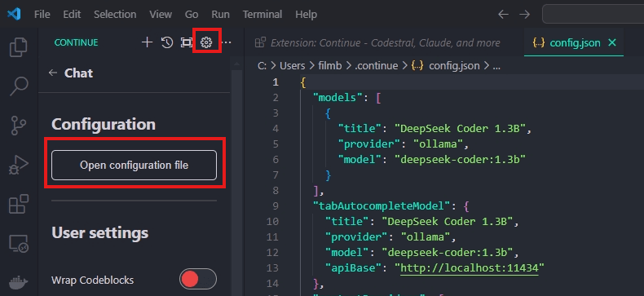Open the Extensions view
The image size is (644, 296).
(19, 205)
